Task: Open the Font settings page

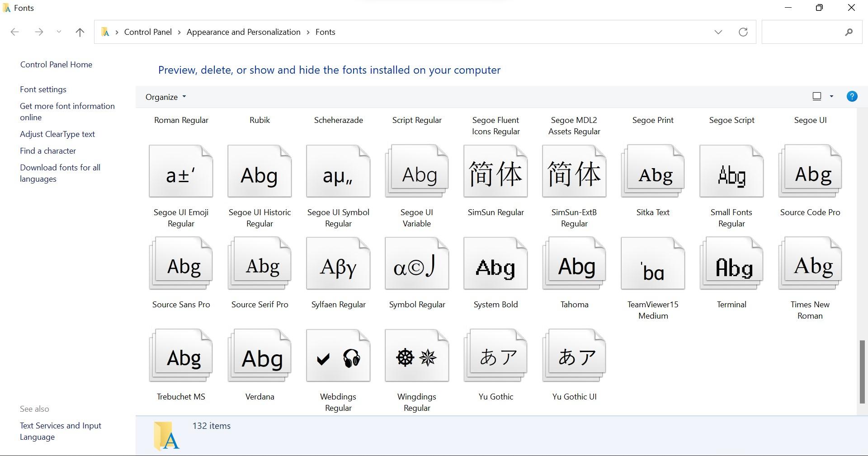Action: [43, 89]
